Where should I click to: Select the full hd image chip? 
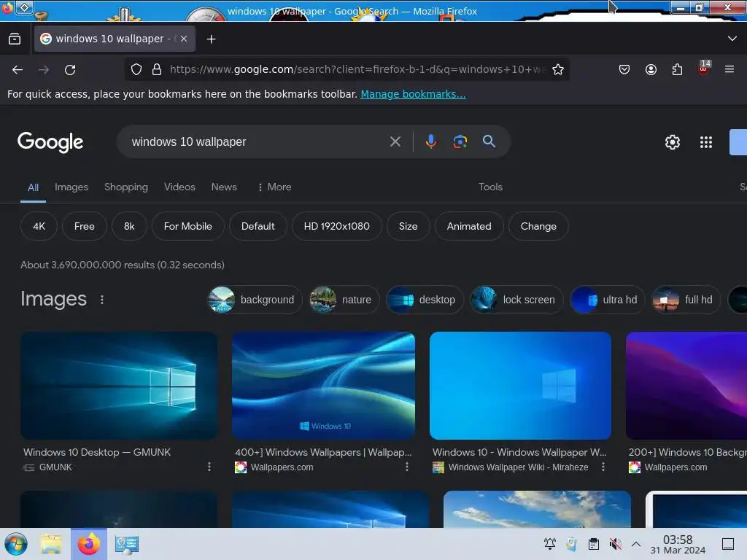[686, 300]
